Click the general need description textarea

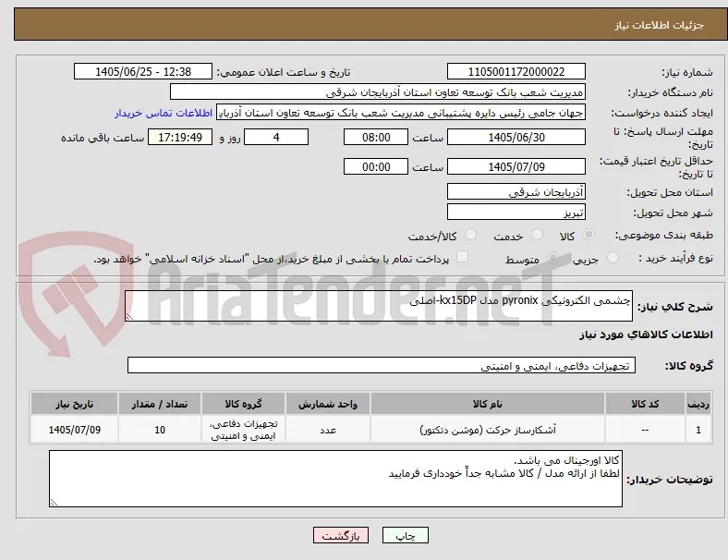pyautogui.click(x=379, y=306)
